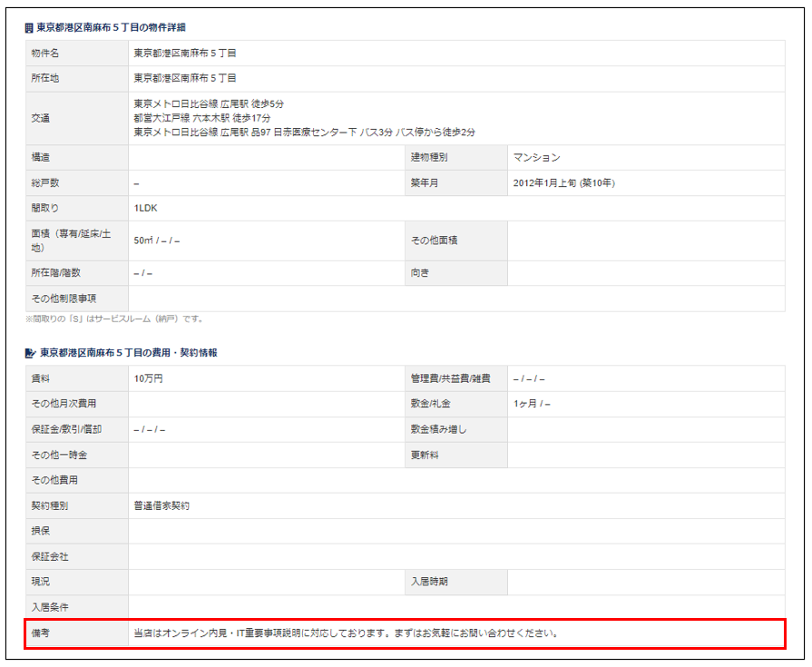Click the 管理費/共益費/雑費 label cell
812x667 pixels.
point(450,378)
